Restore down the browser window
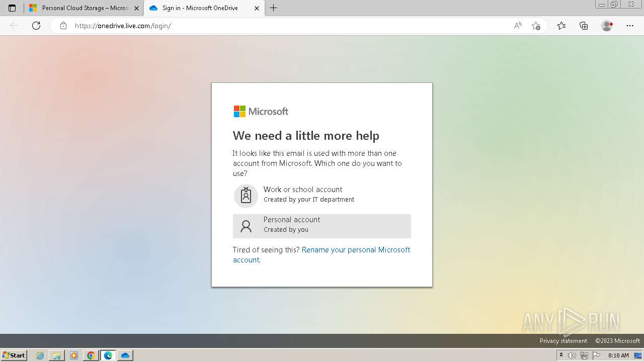Viewport: 644px width, 362px height. [614, 4]
